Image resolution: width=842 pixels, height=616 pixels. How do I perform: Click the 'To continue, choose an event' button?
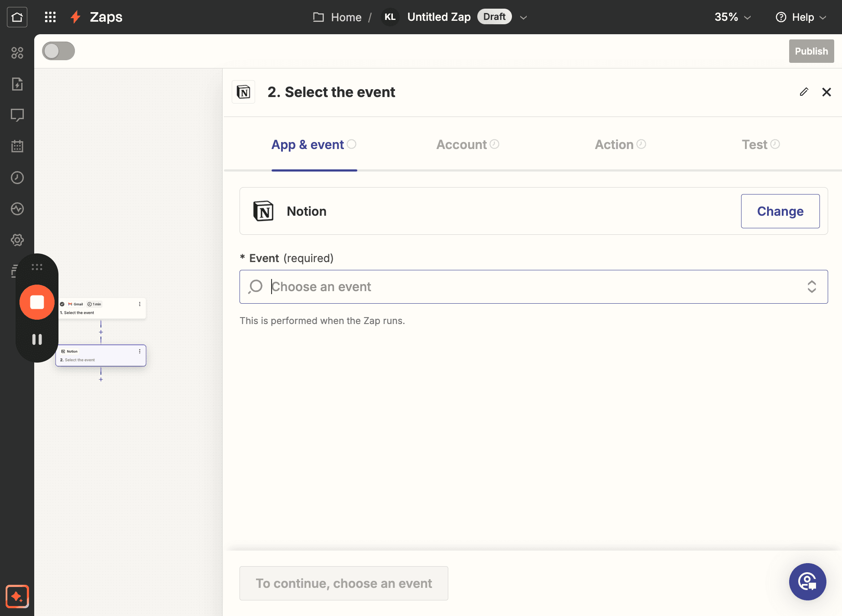(343, 583)
